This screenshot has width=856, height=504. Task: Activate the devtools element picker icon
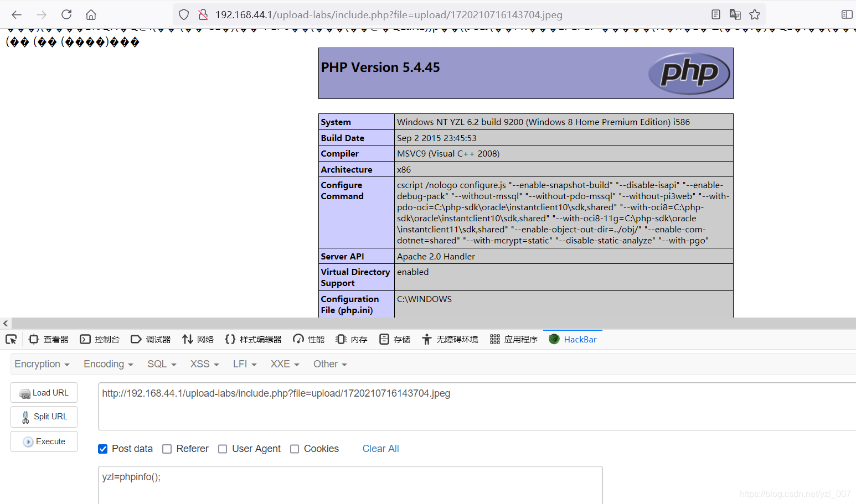click(11, 339)
